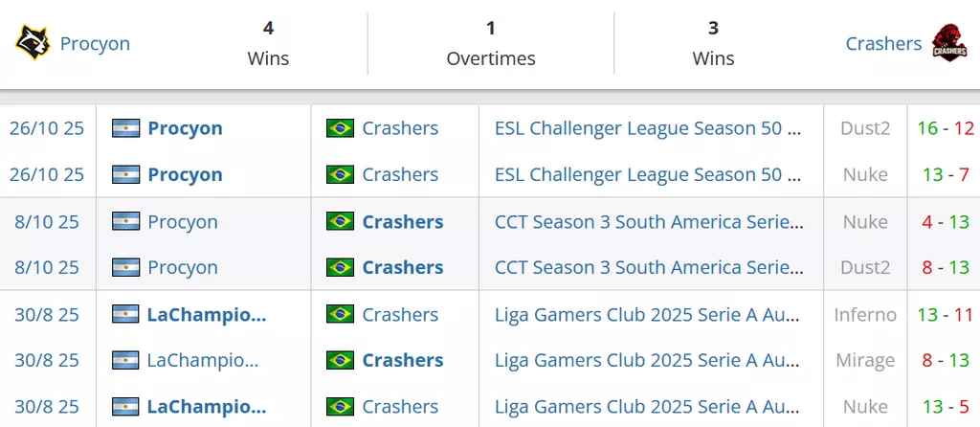
Task: Select the 13 - 5 Nuke score
Action: pos(944,407)
